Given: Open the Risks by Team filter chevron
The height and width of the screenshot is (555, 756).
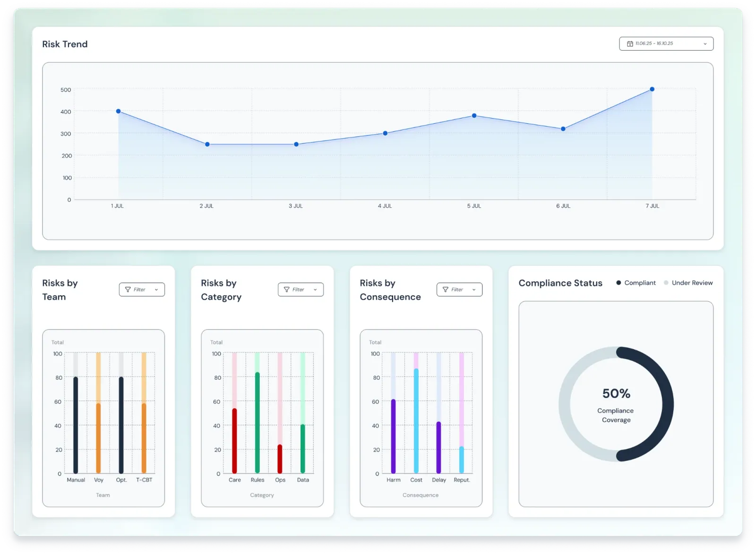Looking at the screenshot, I should pos(156,290).
